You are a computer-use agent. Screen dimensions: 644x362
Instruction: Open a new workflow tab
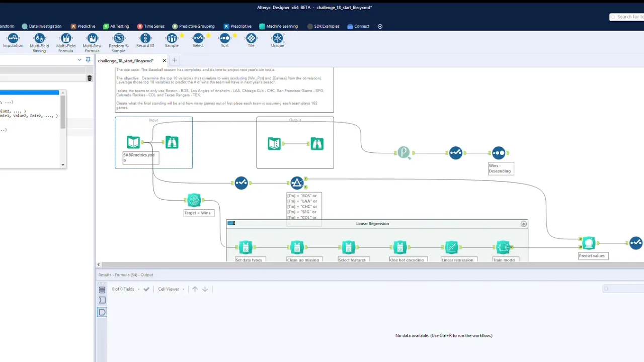tap(175, 60)
